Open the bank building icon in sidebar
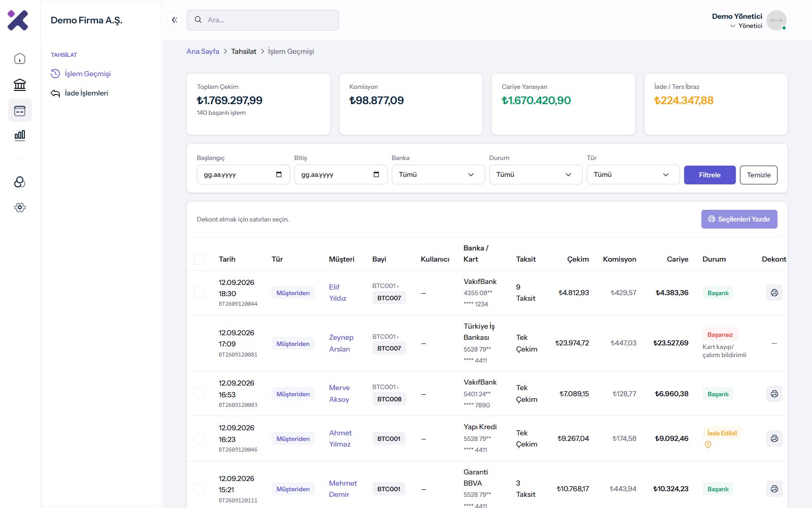 pyautogui.click(x=20, y=84)
